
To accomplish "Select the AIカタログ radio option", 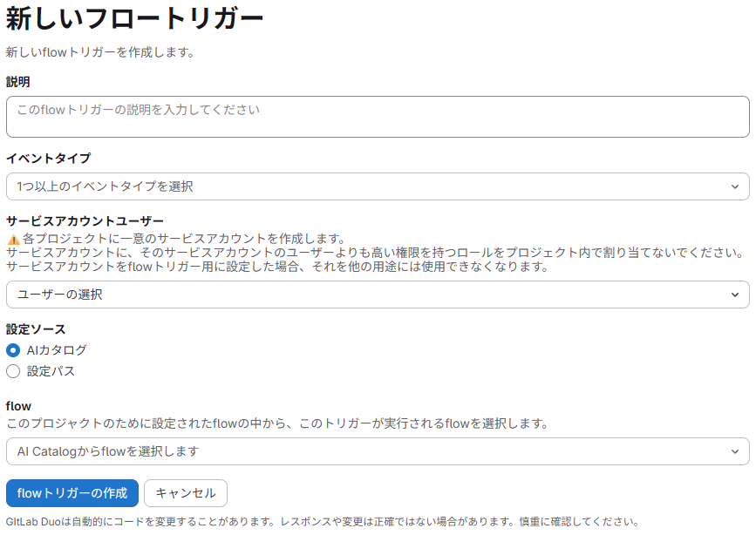I will tap(13, 350).
